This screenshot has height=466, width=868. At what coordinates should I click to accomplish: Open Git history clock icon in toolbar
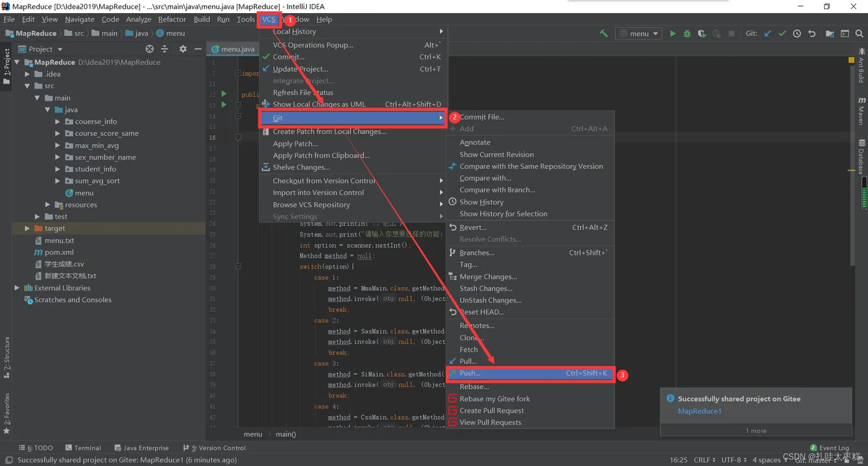797,34
